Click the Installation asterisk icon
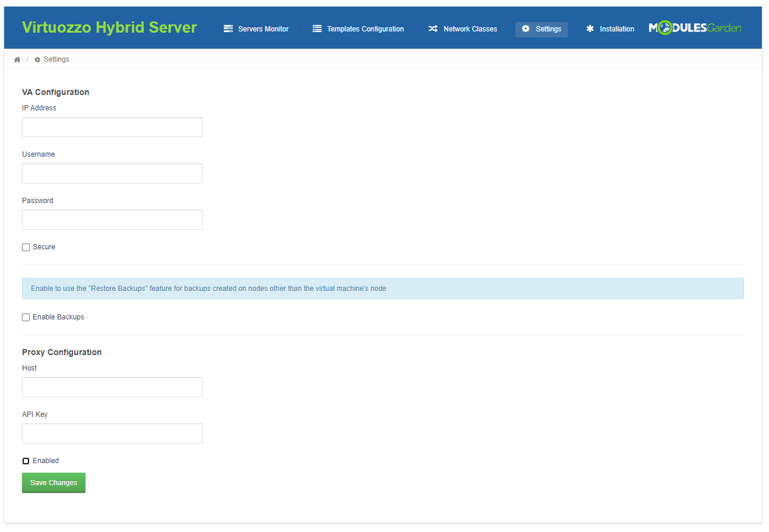 click(x=590, y=28)
